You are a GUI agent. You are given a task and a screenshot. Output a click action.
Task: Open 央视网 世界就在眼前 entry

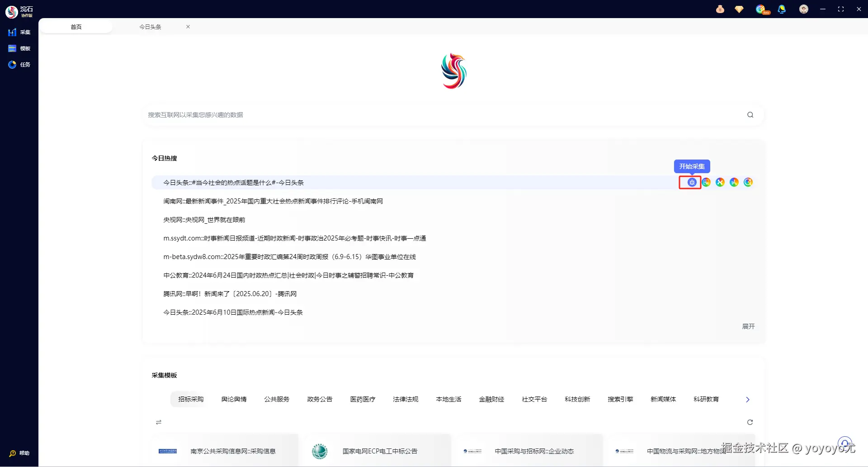pyautogui.click(x=204, y=220)
